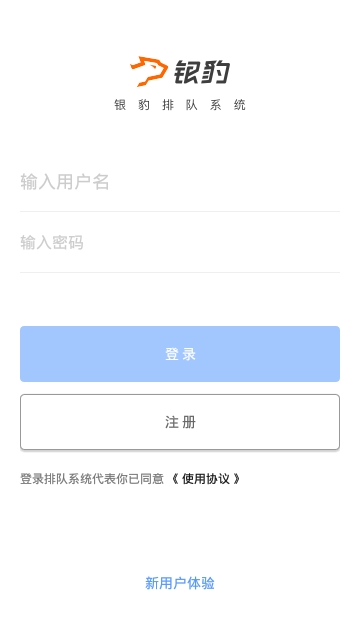Focus the 输入密码 password field

[180, 242]
